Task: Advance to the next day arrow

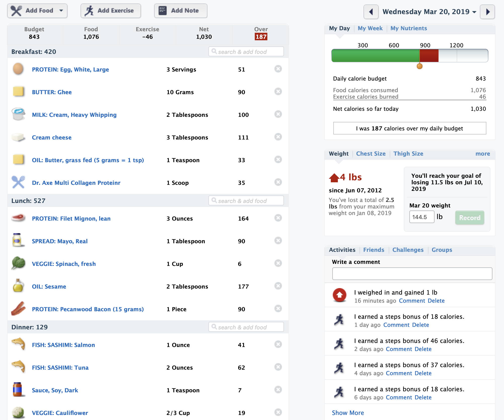Action: 488,12
